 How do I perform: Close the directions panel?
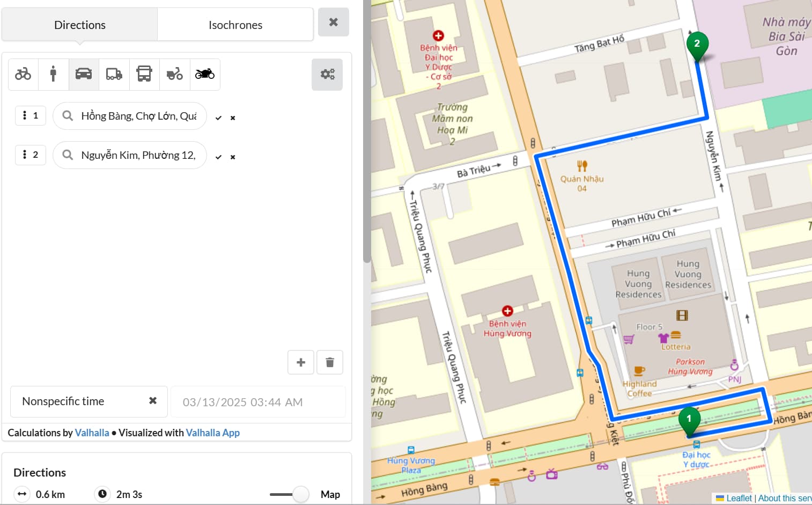tap(334, 22)
